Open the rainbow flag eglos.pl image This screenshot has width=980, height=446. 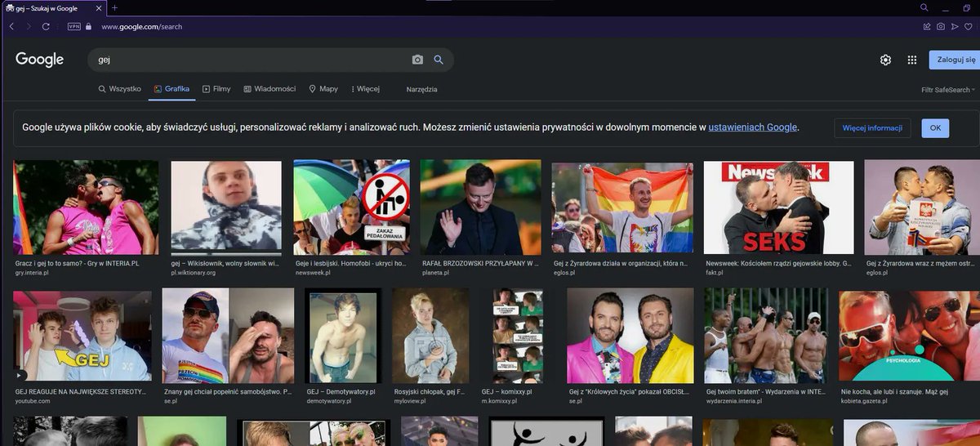pos(622,207)
